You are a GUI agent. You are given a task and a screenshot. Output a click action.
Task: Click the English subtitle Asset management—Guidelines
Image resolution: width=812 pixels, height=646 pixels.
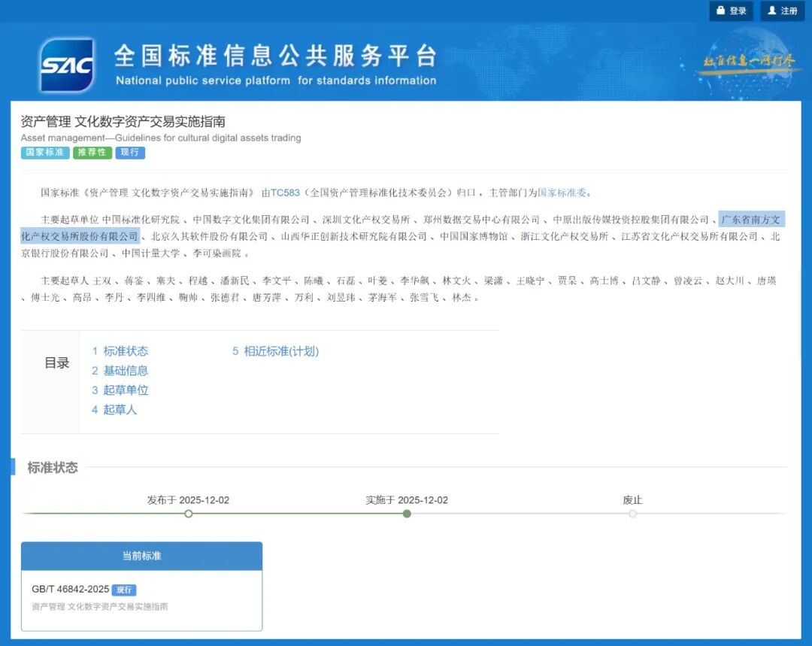[x=161, y=138]
